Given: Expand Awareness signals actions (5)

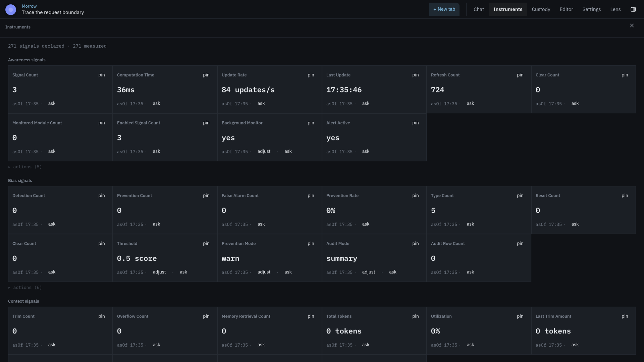Looking at the screenshot, I should tap(25, 167).
